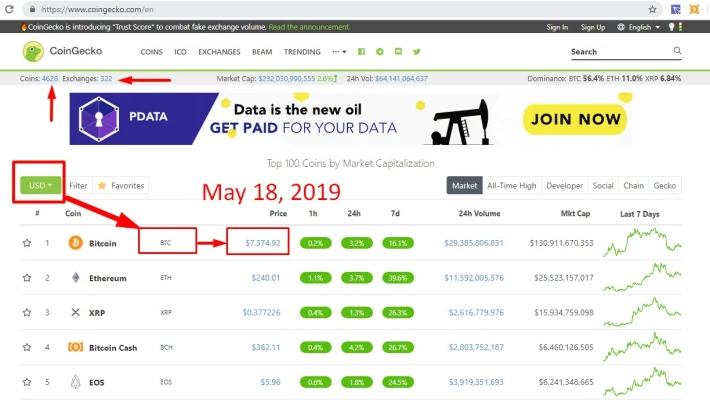Bookmark page with the star icon

(652, 9)
